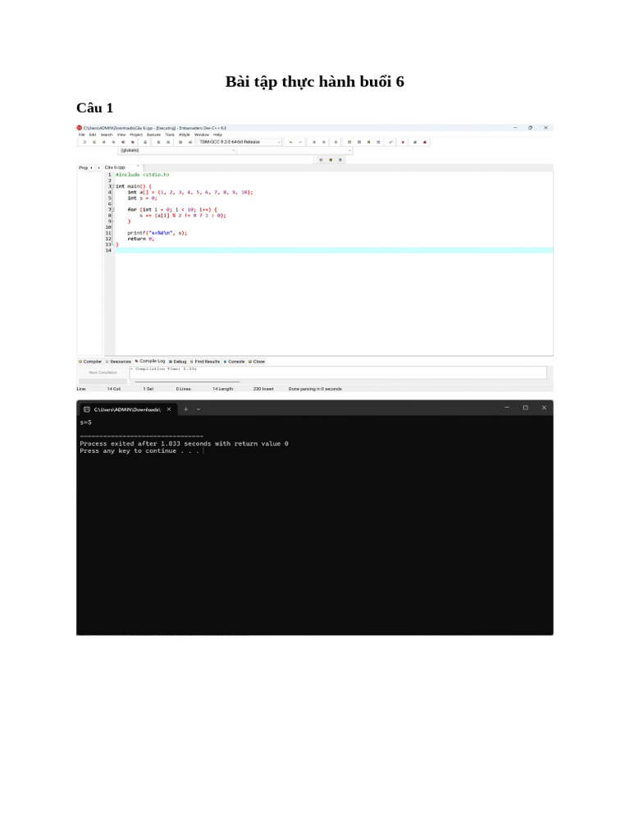Open the Search menu

[107, 135]
